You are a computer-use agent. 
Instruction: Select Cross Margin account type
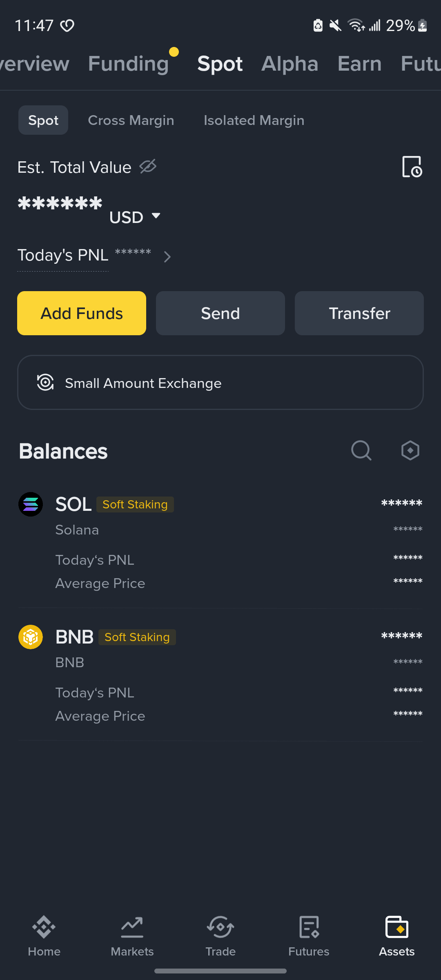coord(131,120)
